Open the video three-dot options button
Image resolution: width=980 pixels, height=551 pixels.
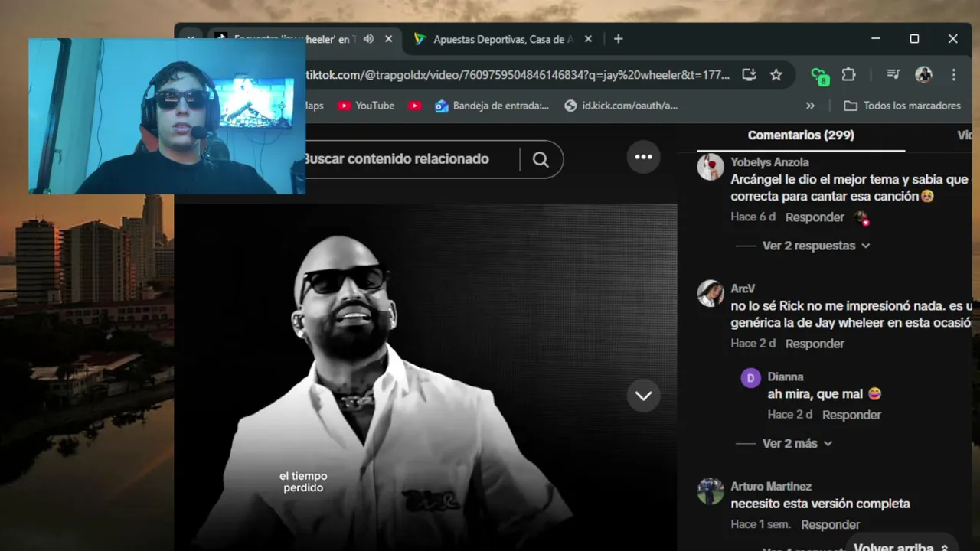[x=643, y=157]
